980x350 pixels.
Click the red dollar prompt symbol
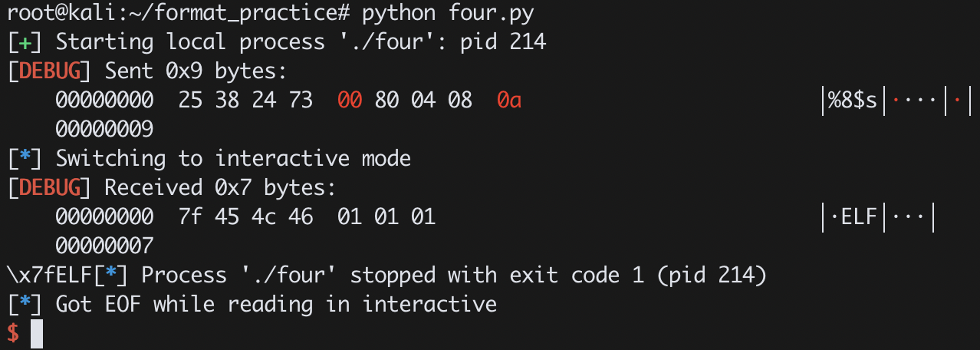tap(12, 333)
